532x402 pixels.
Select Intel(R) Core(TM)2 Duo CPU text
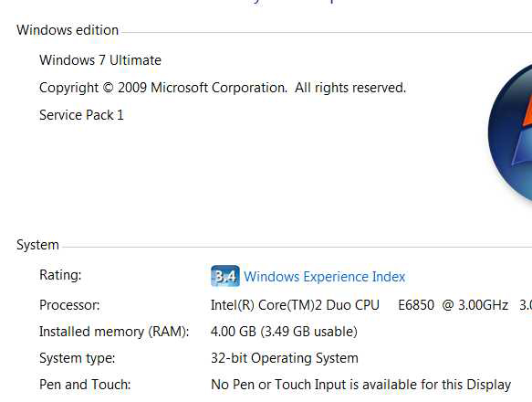[295, 305]
